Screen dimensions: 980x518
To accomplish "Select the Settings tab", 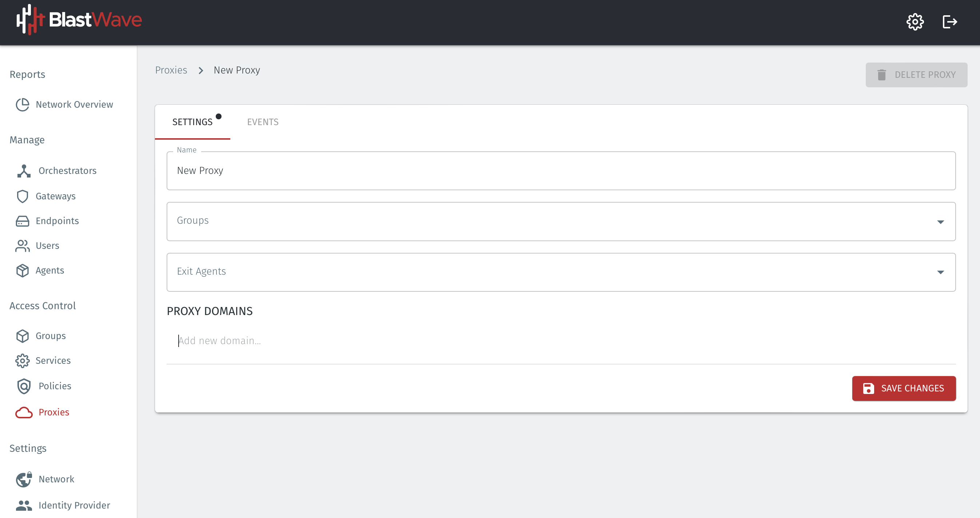I will coord(192,122).
